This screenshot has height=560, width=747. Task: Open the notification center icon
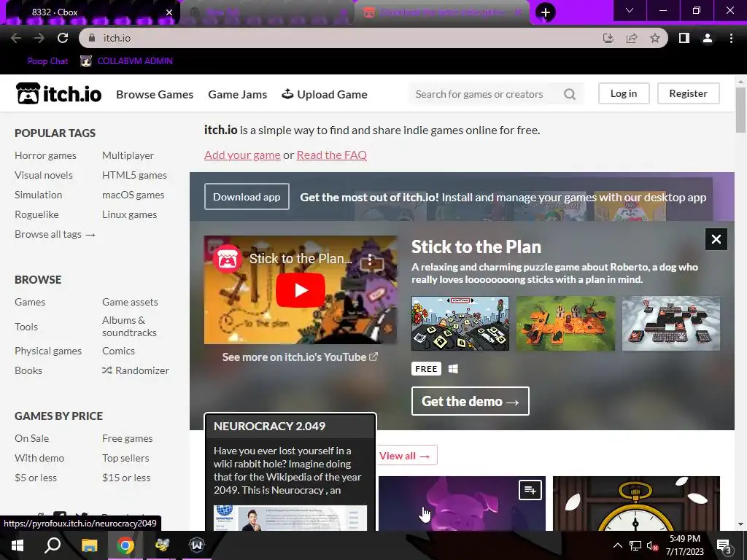(x=724, y=546)
